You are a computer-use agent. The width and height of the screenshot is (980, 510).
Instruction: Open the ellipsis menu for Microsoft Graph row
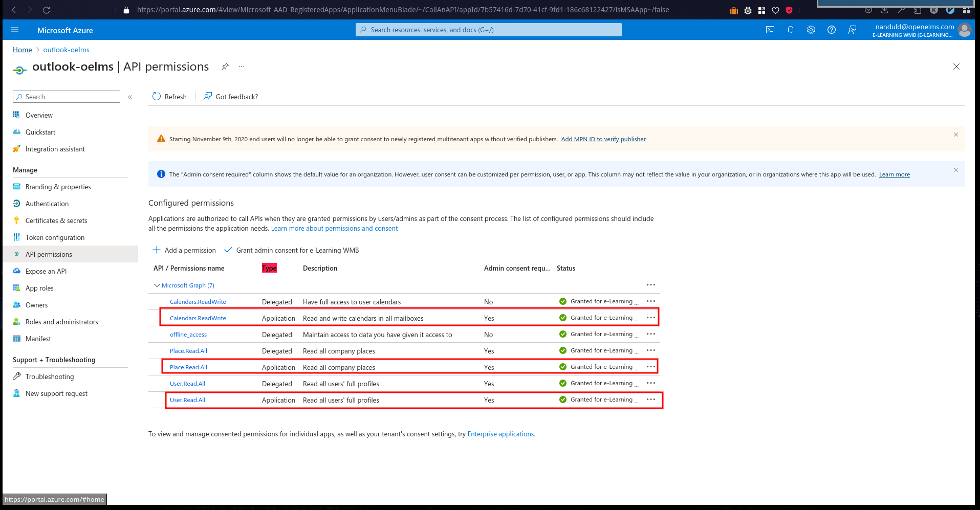[x=651, y=285]
